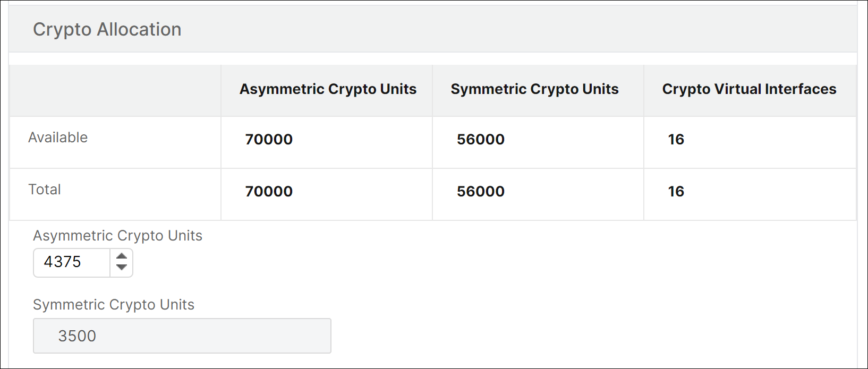Decrease Asymmetric Crypto Units with down arrow
The width and height of the screenshot is (868, 369).
click(x=122, y=267)
